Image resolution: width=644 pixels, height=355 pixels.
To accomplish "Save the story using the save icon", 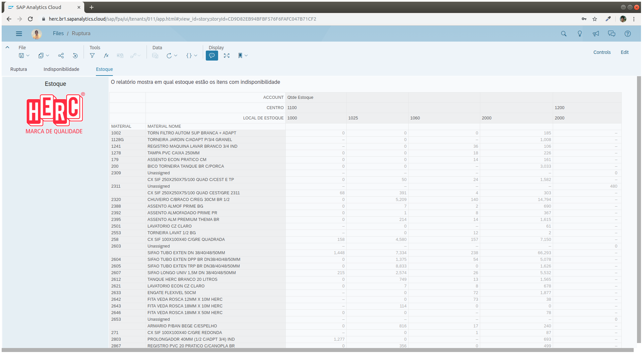I will tap(21, 56).
